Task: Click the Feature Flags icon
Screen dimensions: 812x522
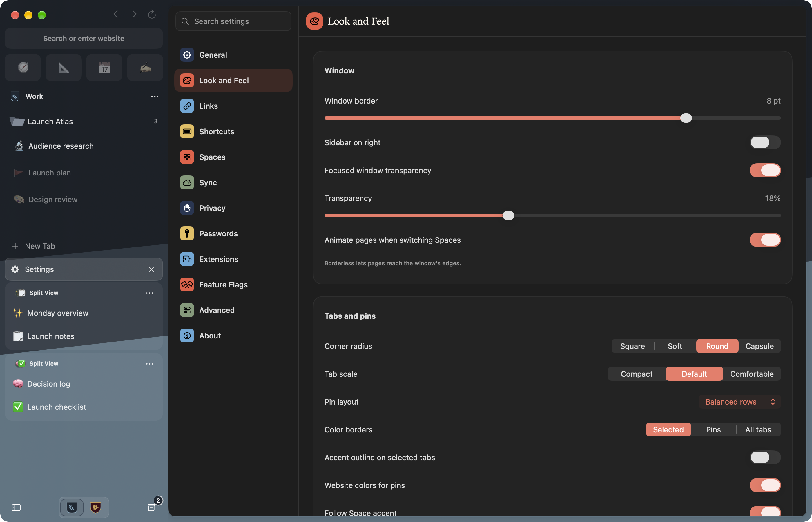Action: [187, 285]
